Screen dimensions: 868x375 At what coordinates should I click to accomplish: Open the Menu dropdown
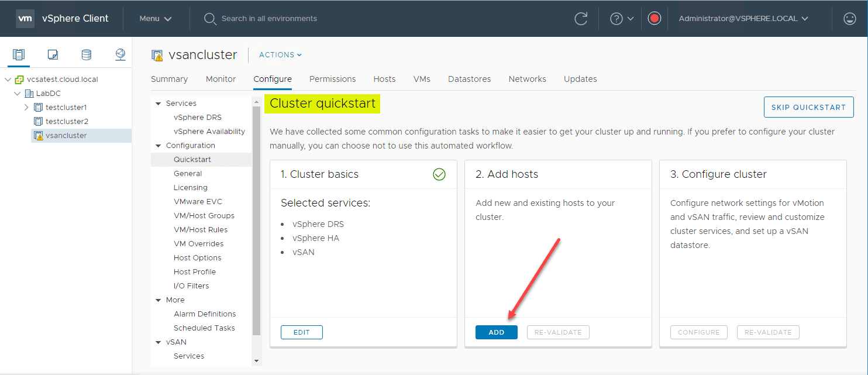tap(156, 19)
